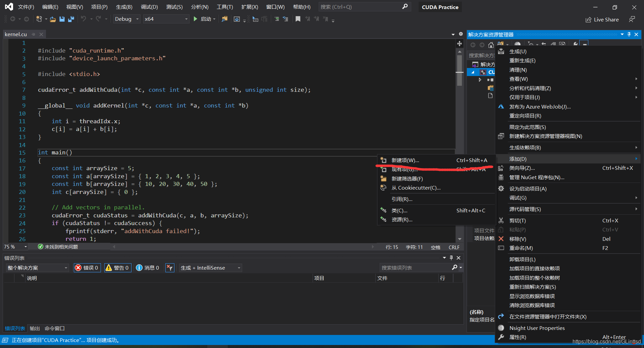Pin the kernel.cu tab

(33, 34)
